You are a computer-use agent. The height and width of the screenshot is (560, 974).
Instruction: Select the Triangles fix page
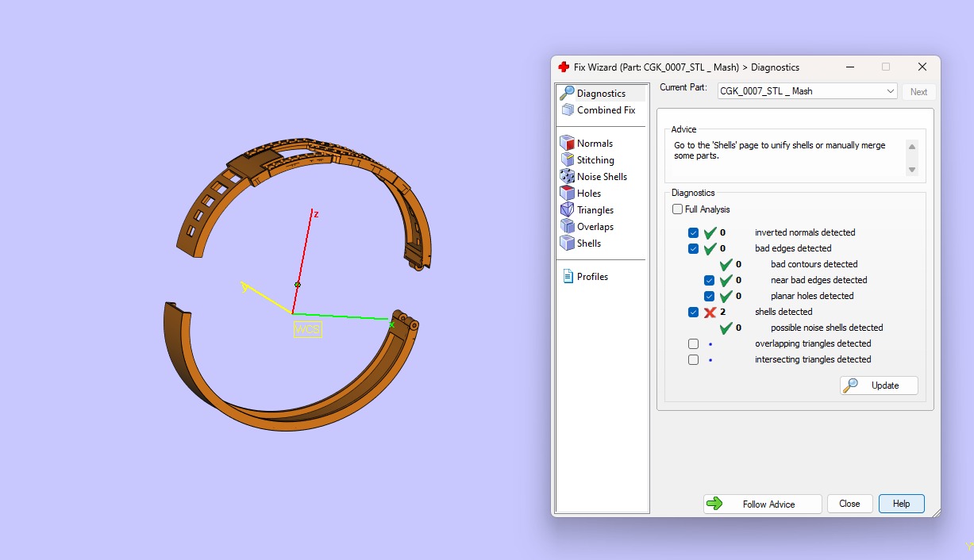pos(587,210)
